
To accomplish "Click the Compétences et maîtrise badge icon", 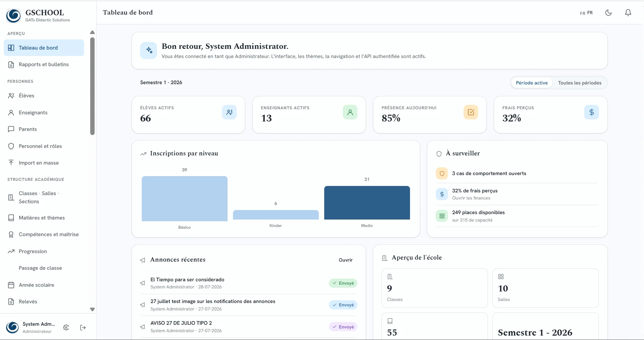I will tap(11, 234).
